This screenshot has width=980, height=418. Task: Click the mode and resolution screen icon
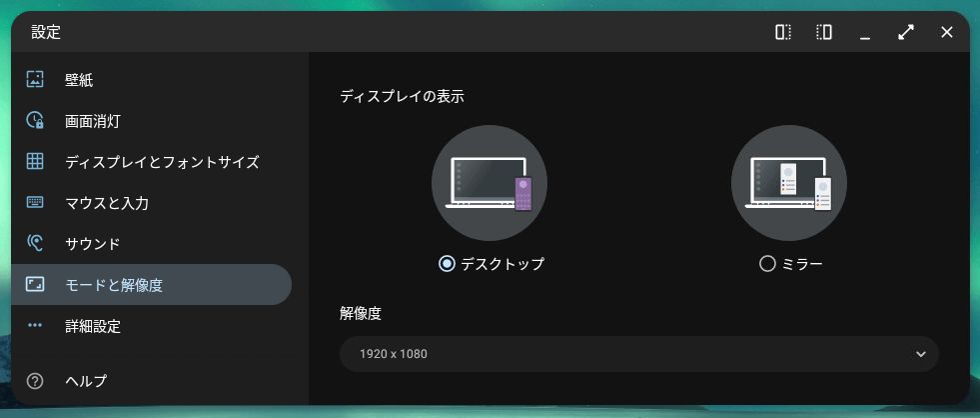pyautogui.click(x=35, y=285)
